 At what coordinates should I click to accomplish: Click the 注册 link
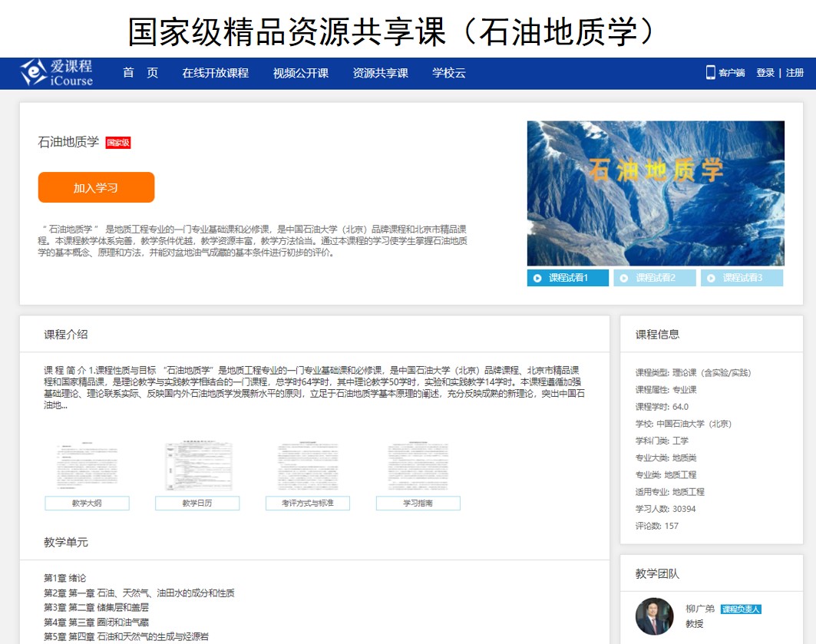click(x=795, y=73)
